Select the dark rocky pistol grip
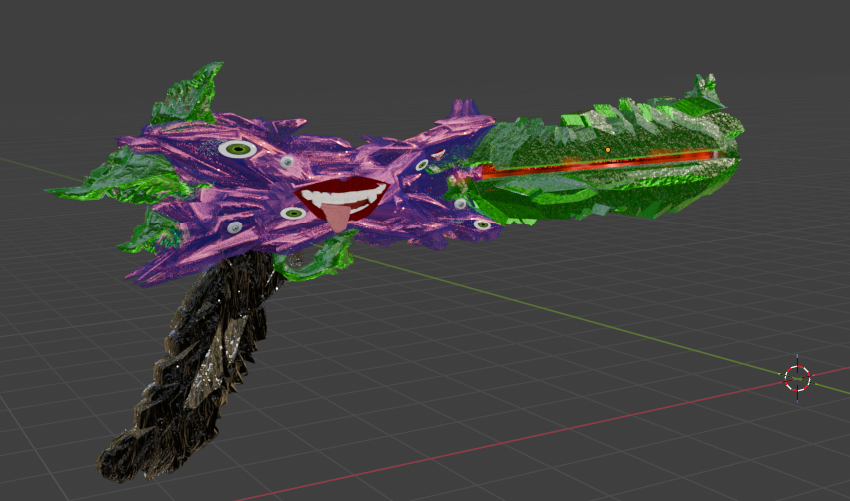Image resolution: width=850 pixels, height=501 pixels. (x=190, y=366)
